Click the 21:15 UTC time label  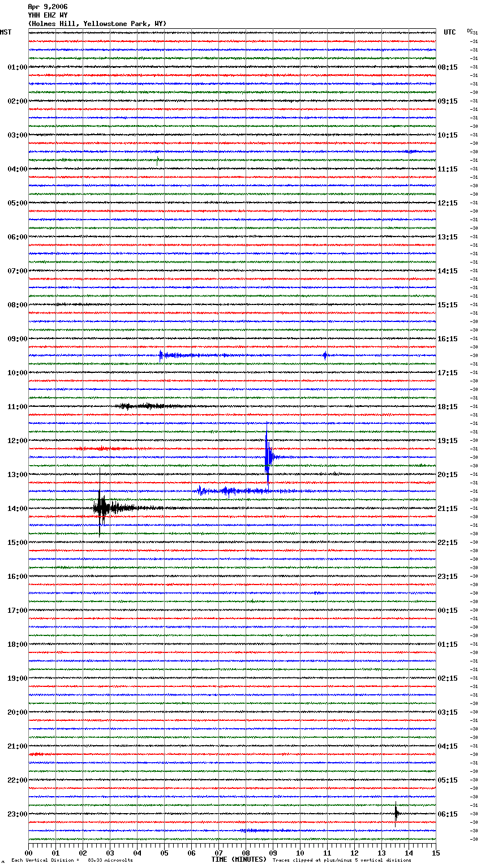[x=448, y=509]
